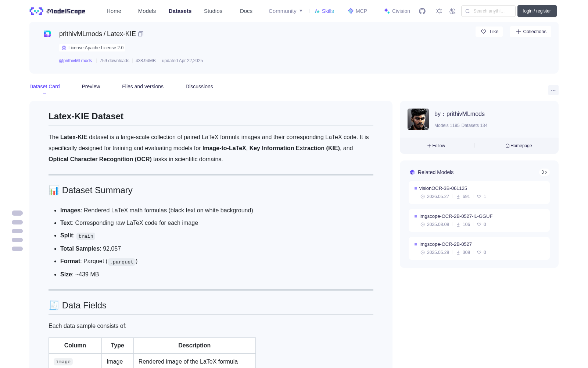Click 'License:Apache License 2.0' badge

click(92, 48)
